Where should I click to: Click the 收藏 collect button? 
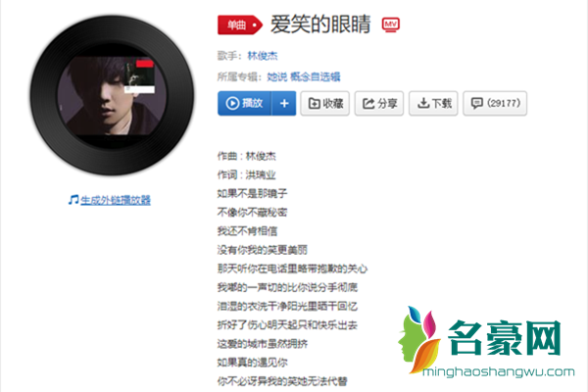[325, 103]
